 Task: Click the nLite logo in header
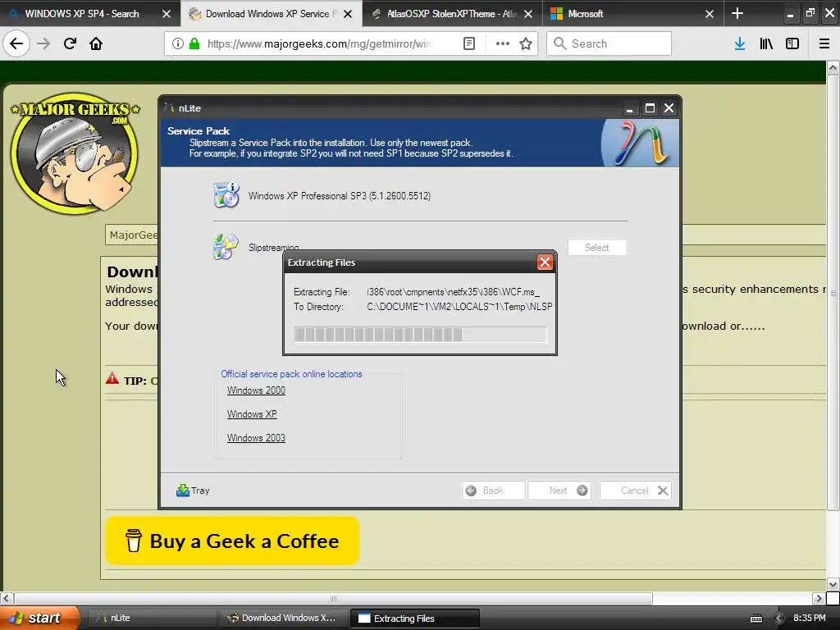click(640, 143)
